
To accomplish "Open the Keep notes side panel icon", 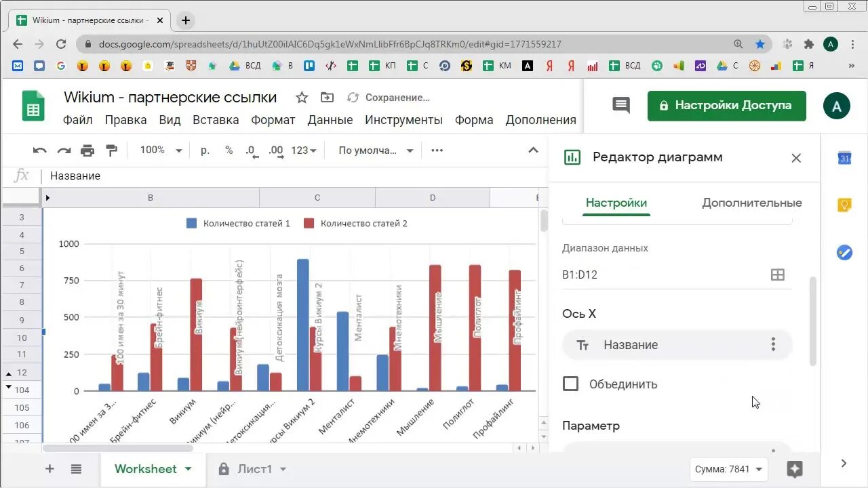I will pyautogui.click(x=844, y=205).
